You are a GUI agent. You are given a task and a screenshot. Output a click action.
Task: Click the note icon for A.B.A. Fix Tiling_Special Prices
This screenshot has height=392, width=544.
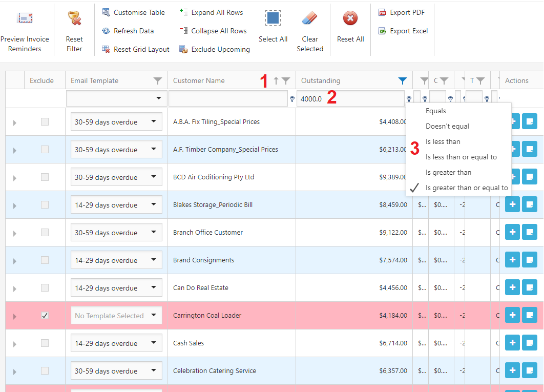530,121
